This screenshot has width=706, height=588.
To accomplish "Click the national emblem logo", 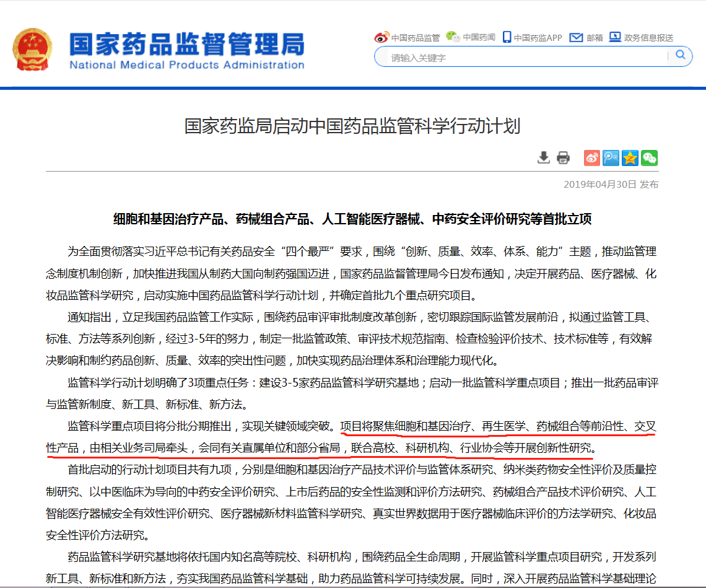I will click(x=32, y=49).
